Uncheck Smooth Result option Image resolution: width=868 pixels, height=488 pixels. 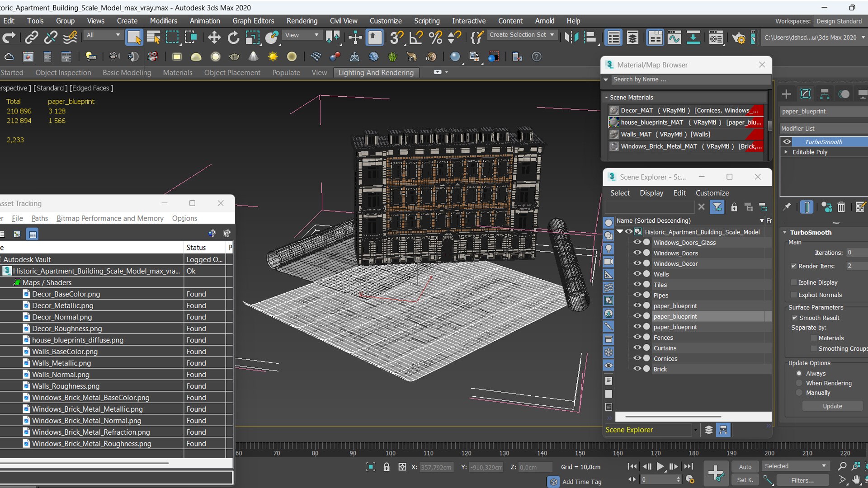pos(794,318)
